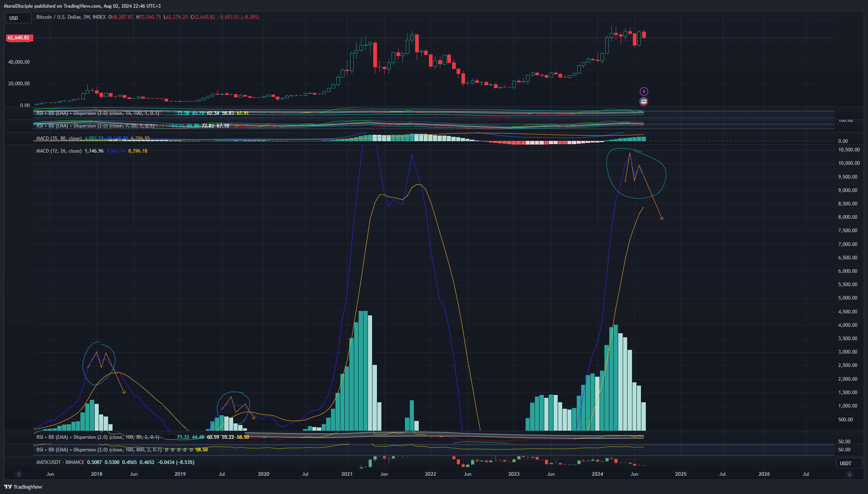
Task: Open the USD currency selector
Action: [x=19, y=18]
